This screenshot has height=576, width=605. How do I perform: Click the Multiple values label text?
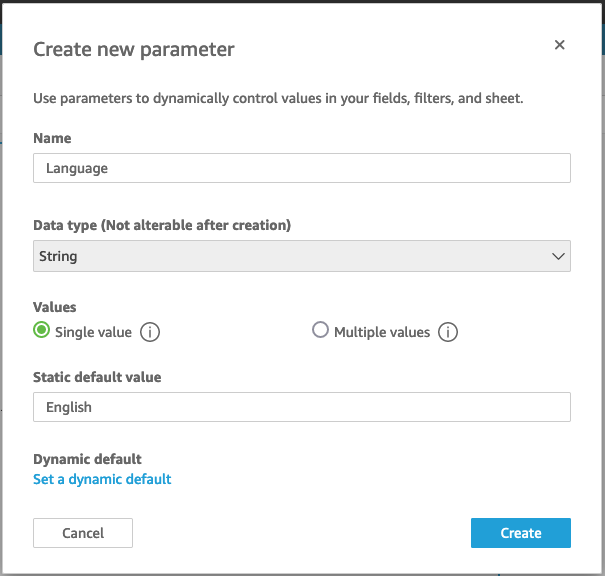[381, 332]
